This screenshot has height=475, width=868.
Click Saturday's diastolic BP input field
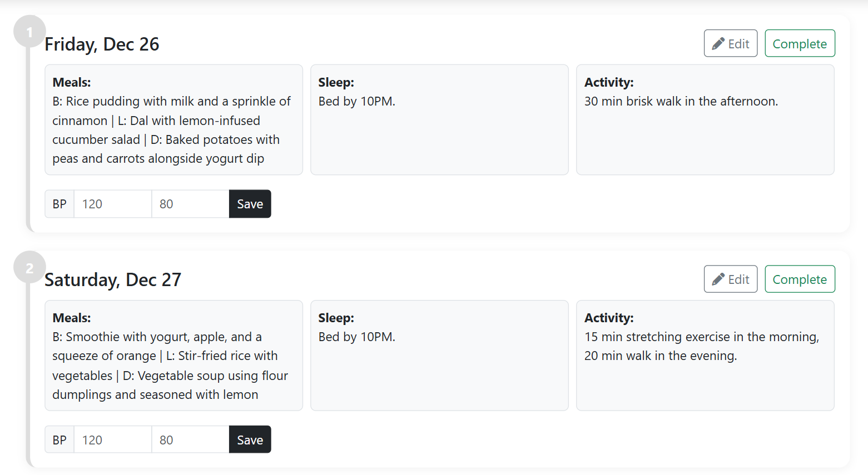pyautogui.click(x=190, y=440)
